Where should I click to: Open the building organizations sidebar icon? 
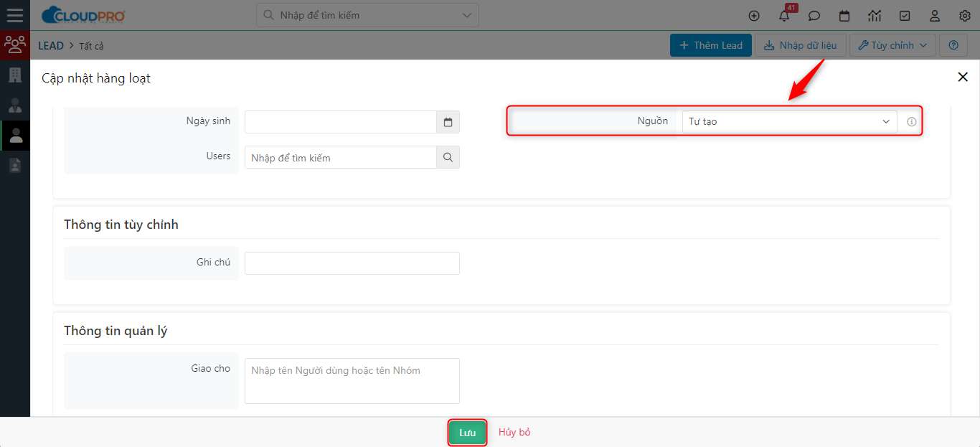click(x=14, y=75)
